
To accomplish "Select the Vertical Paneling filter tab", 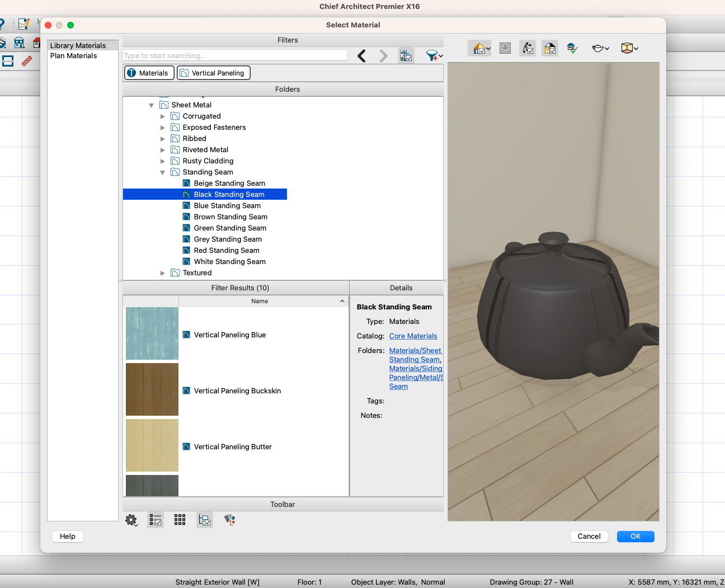I will (214, 73).
